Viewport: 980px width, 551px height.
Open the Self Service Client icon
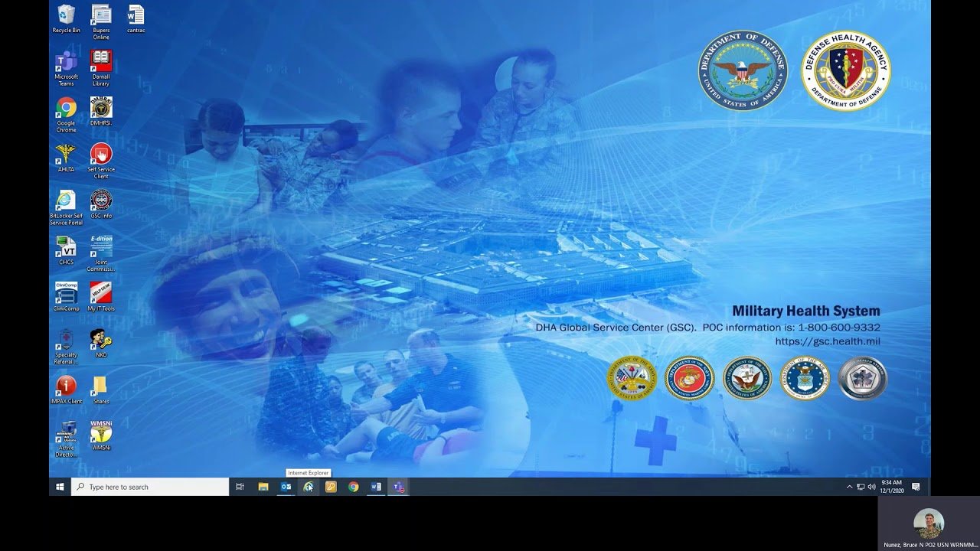pyautogui.click(x=101, y=155)
